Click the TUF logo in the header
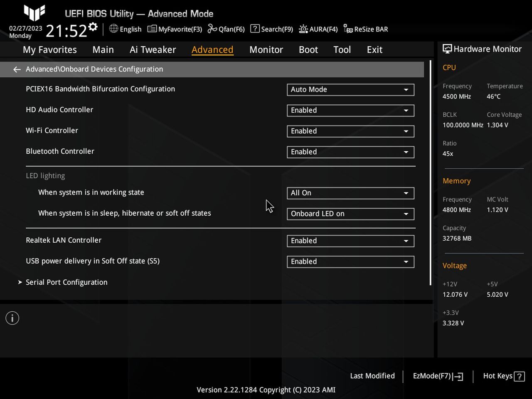The height and width of the screenshot is (399, 532). [x=34, y=13]
